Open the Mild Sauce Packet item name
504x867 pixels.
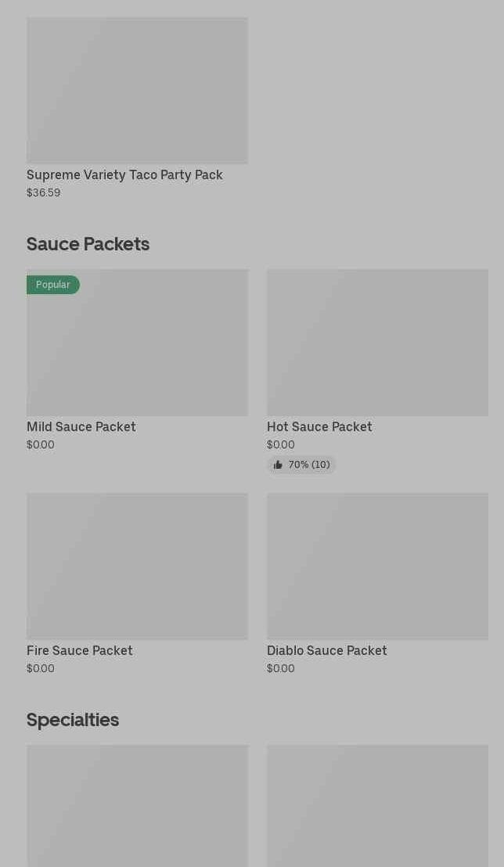click(x=81, y=427)
